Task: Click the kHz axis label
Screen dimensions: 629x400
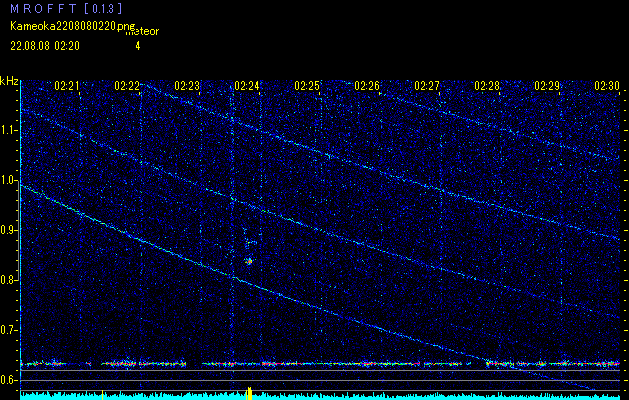Action: [9, 81]
